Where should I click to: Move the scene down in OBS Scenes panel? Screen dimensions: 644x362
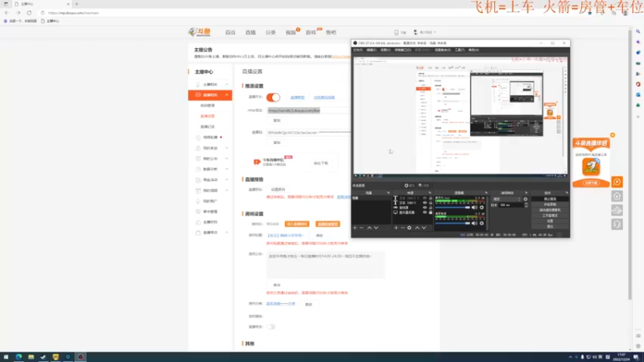(376, 228)
